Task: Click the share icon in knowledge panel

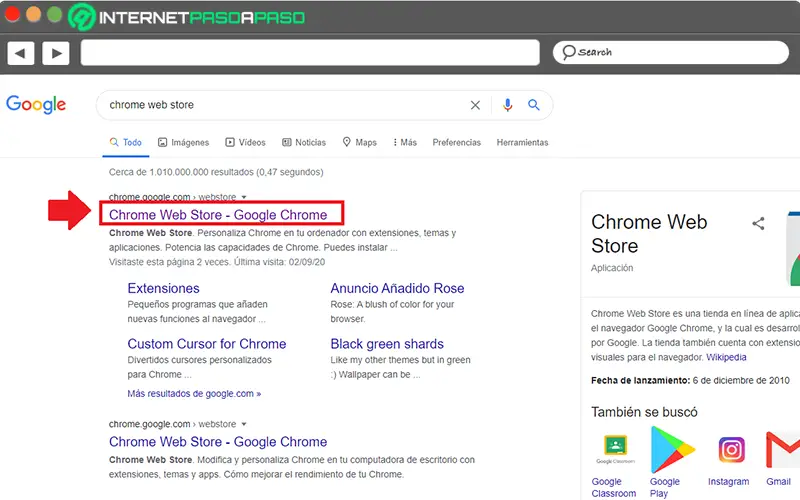Action: 758,223
